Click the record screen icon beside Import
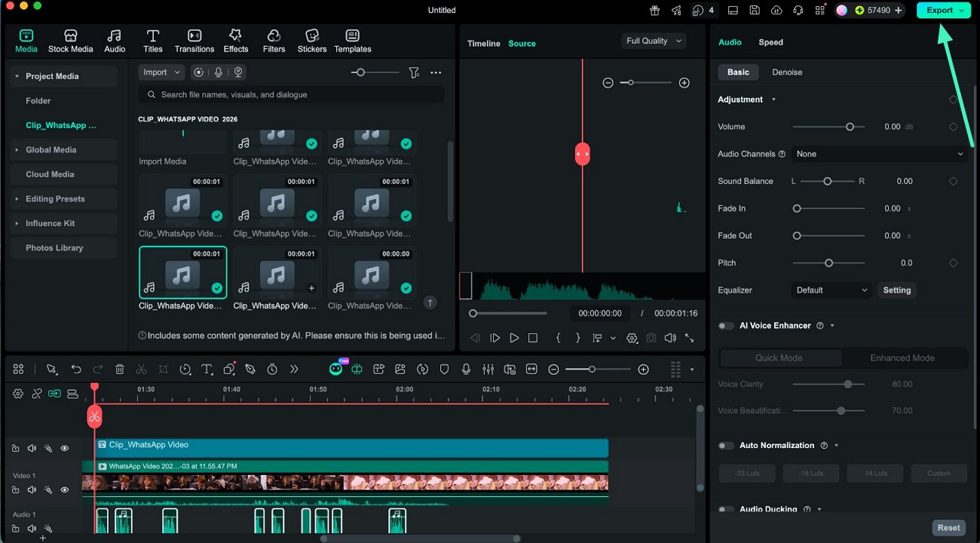This screenshot has width=980, height=543. [199, 72]
